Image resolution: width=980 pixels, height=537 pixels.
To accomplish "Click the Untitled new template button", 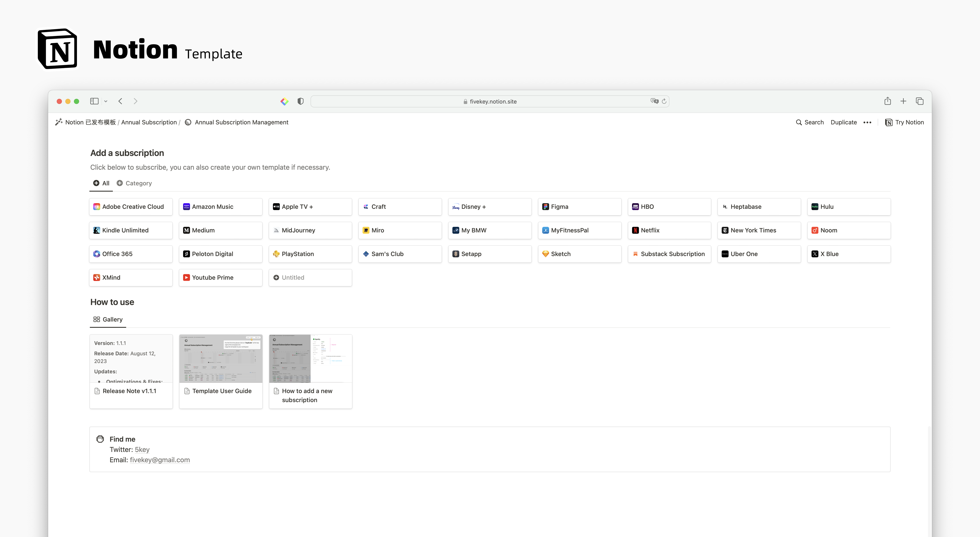I will click(x=310, y=278).
